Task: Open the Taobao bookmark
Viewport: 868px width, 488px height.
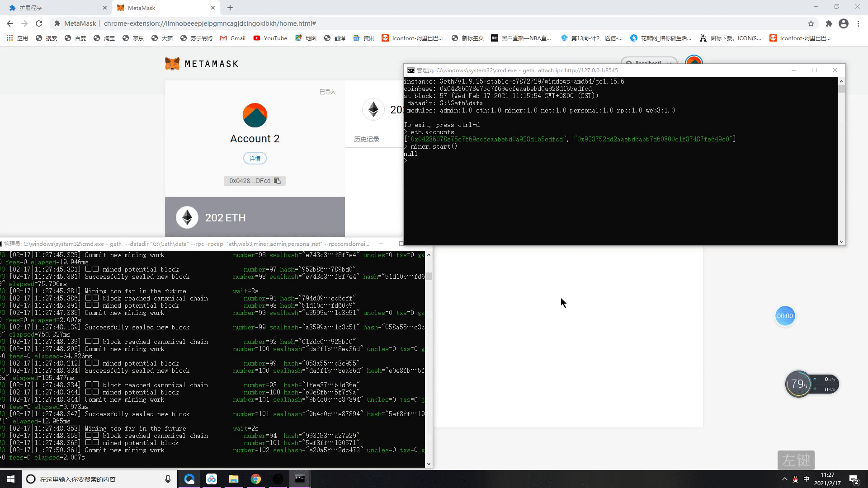Action: pyautogui.click(x=104, y=38)
